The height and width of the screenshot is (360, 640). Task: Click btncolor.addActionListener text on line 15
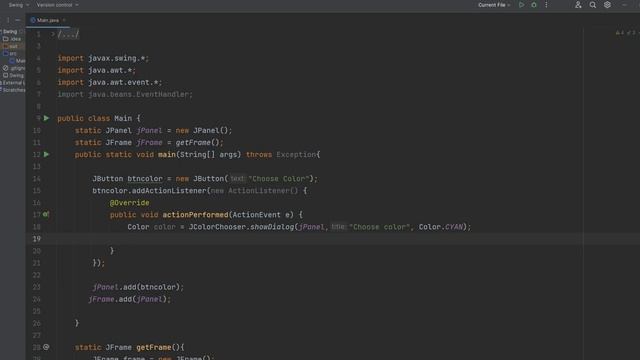click(149, 191)
